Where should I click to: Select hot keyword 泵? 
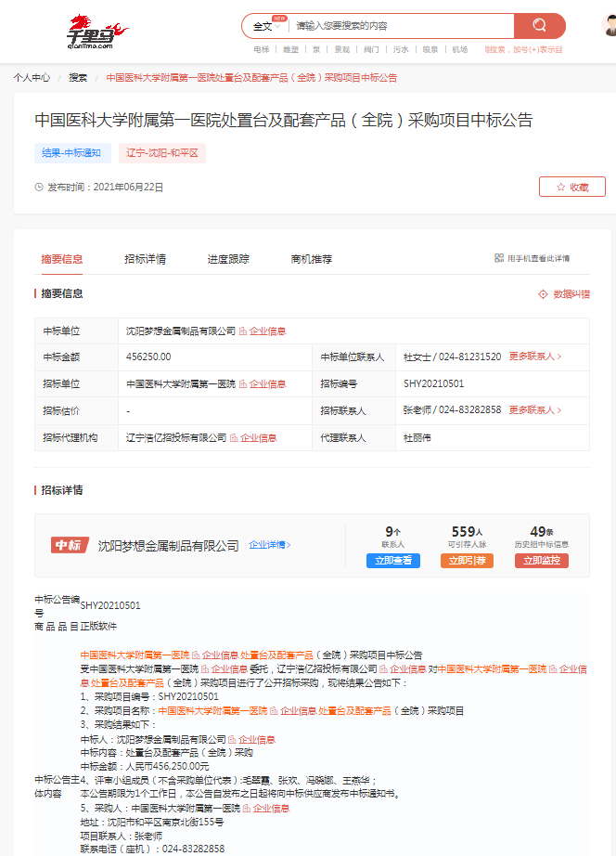click(x=316, y=49)
